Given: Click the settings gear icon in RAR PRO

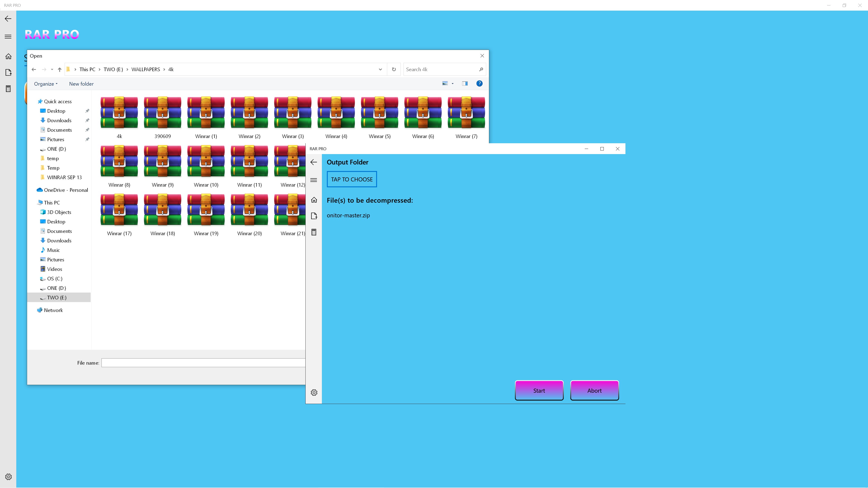Looking at the screenshot, I should point(314,392).
